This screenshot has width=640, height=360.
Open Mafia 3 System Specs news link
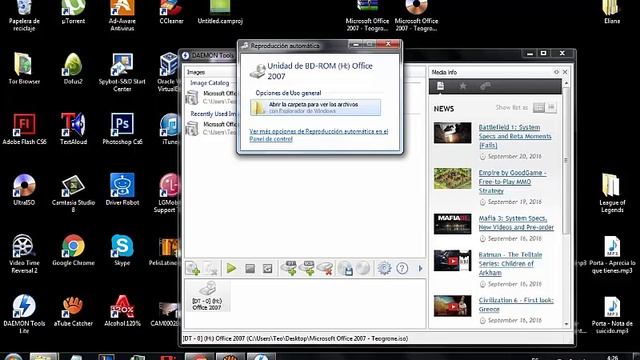click(516, 223)
